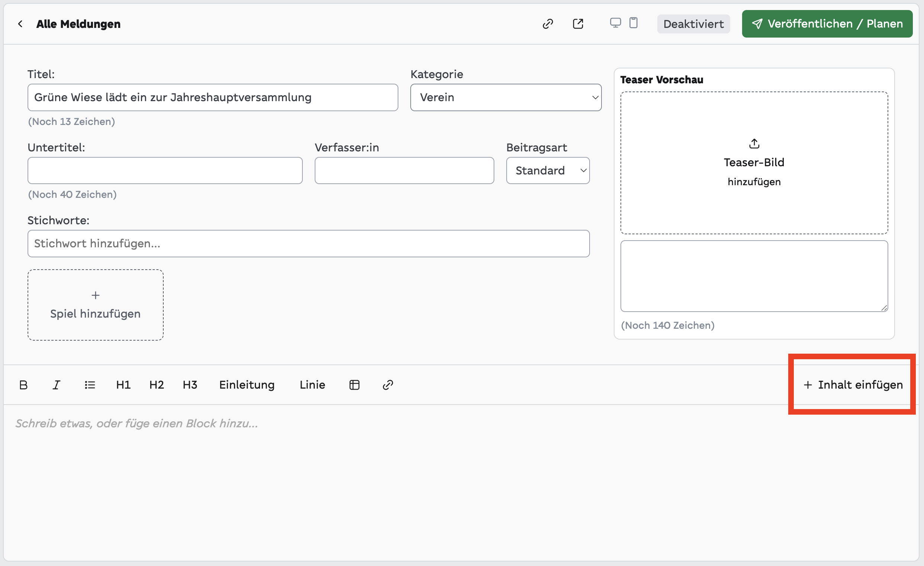Switch to mobile preview icon
This screenshot has height=566, width=924.
pos(633,23)
